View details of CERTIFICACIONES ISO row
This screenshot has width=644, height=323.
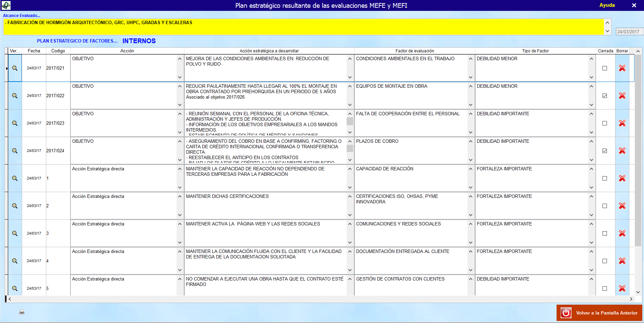tap(15, 206)
